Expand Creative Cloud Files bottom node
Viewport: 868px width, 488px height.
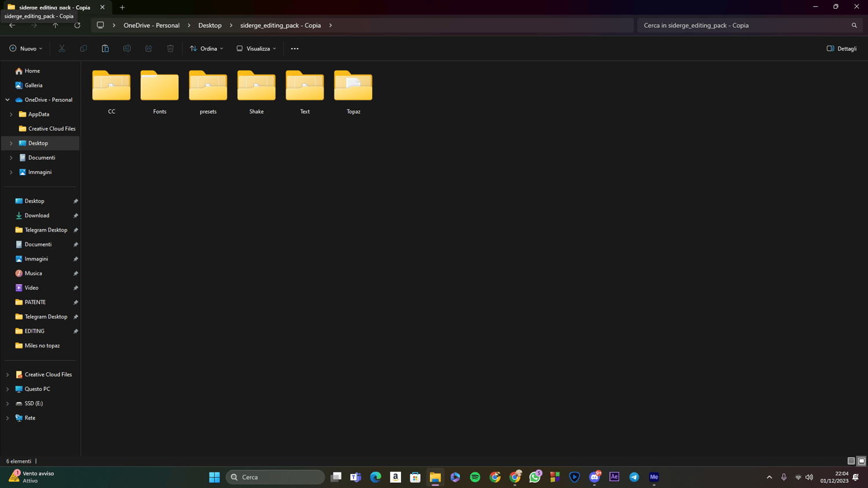[x=8, y=375]
